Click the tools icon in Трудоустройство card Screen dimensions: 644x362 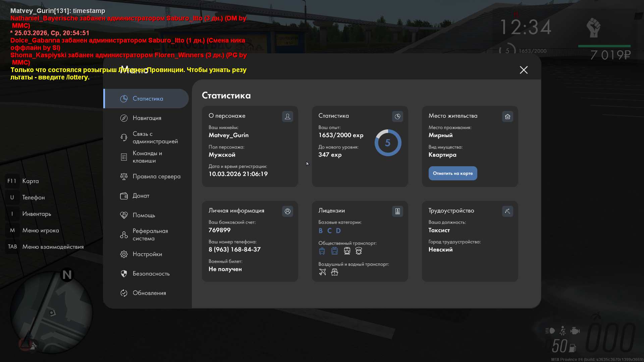coord(507,211)
